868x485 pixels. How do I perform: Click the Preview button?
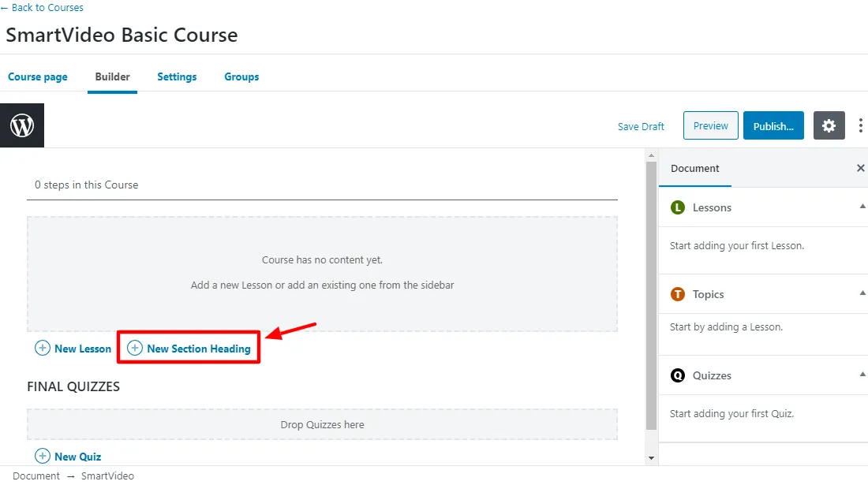click(x=711, y=125)
